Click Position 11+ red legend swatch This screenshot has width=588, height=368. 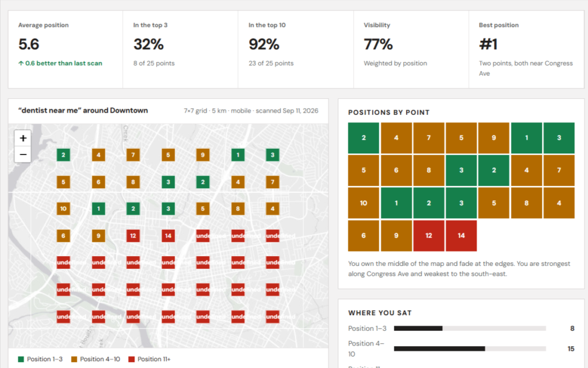point(131,359)
